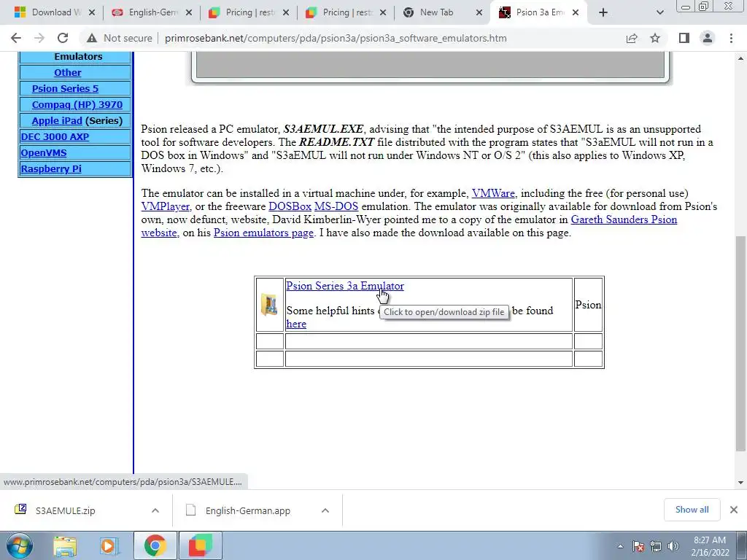Open the browser side panel
This screenshot has width=747, height=560.
coord(684,38)
